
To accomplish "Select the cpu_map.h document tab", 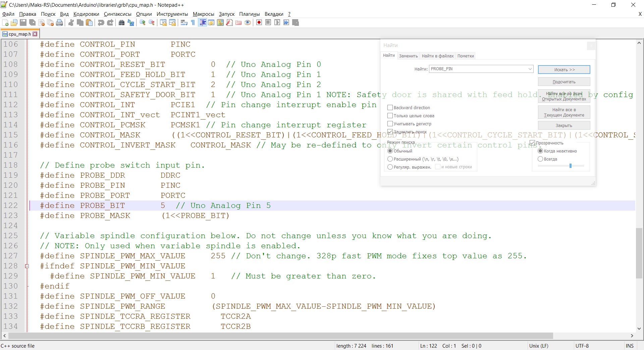I will pos(20,34).
